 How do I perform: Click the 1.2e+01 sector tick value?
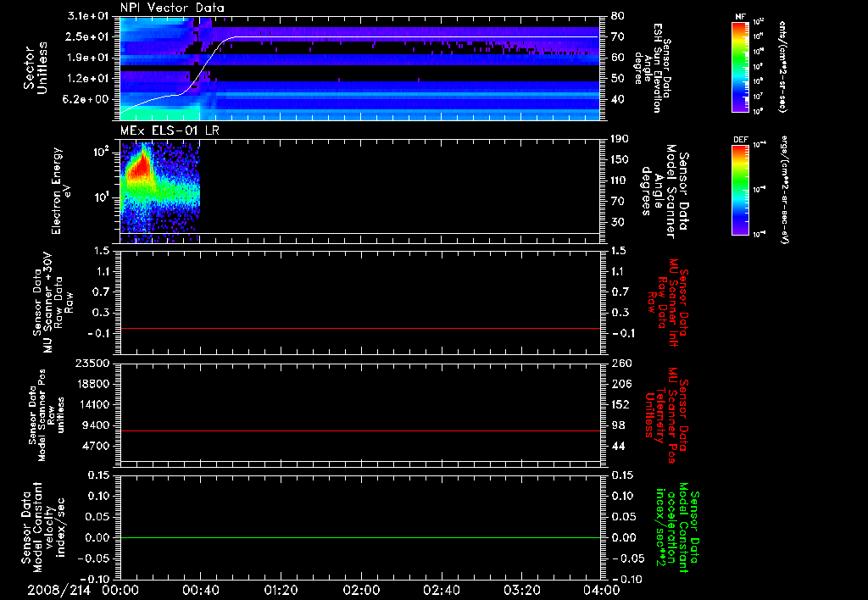tap(87, 79)
